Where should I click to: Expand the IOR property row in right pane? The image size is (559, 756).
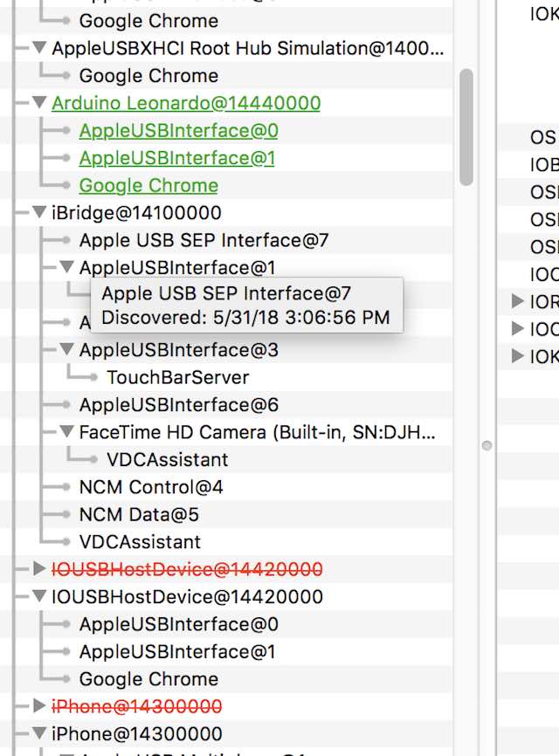click(517, 301)
